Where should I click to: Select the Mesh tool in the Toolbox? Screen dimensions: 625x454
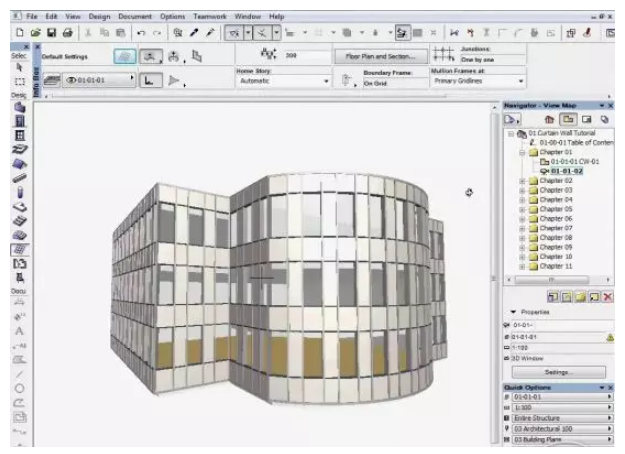[20, 235]
